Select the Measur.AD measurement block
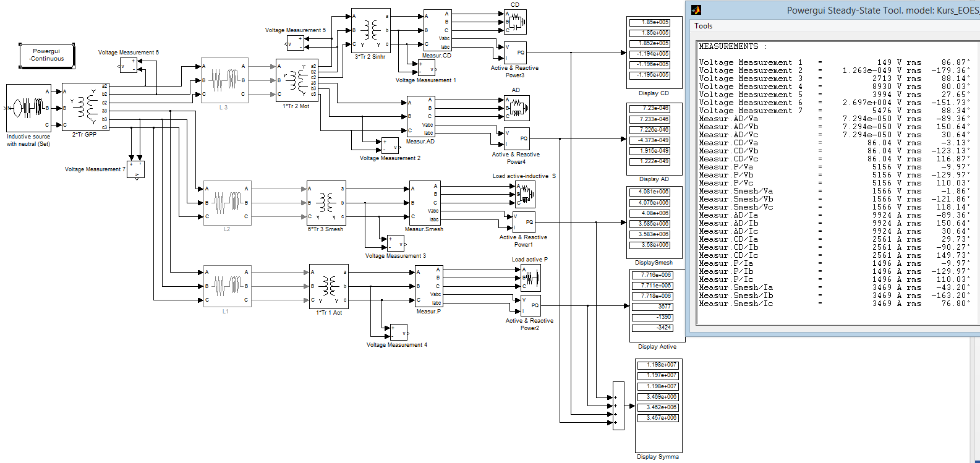Viewport: 980px width, 463px height. pos(420,116)
